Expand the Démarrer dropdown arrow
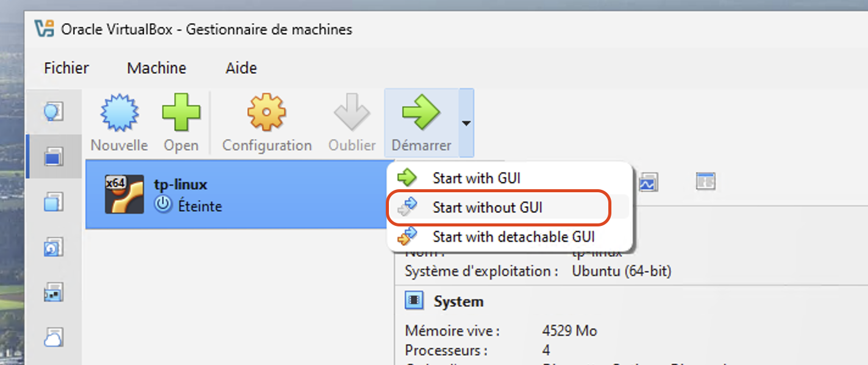 (466, 123)
